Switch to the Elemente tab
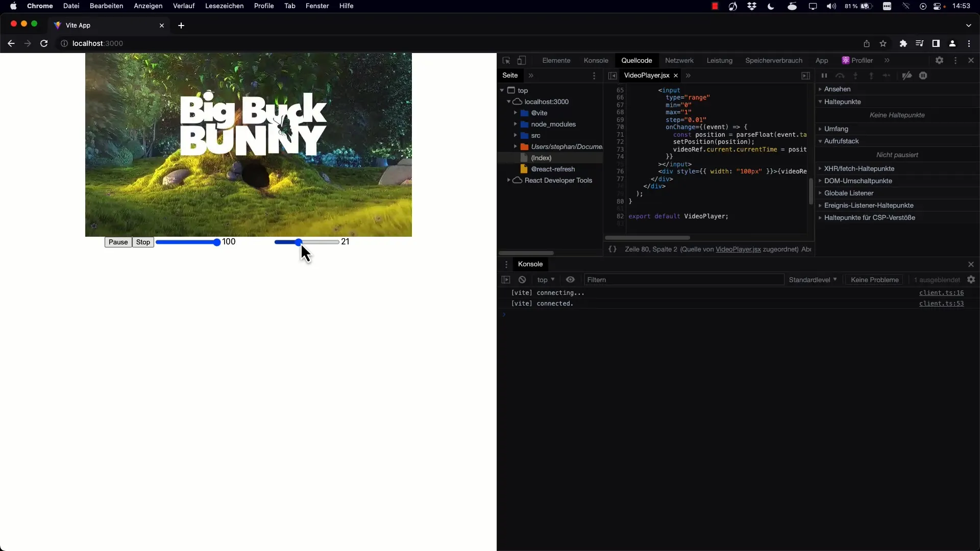Screen dimensions: 980x551 pos(556,60)
